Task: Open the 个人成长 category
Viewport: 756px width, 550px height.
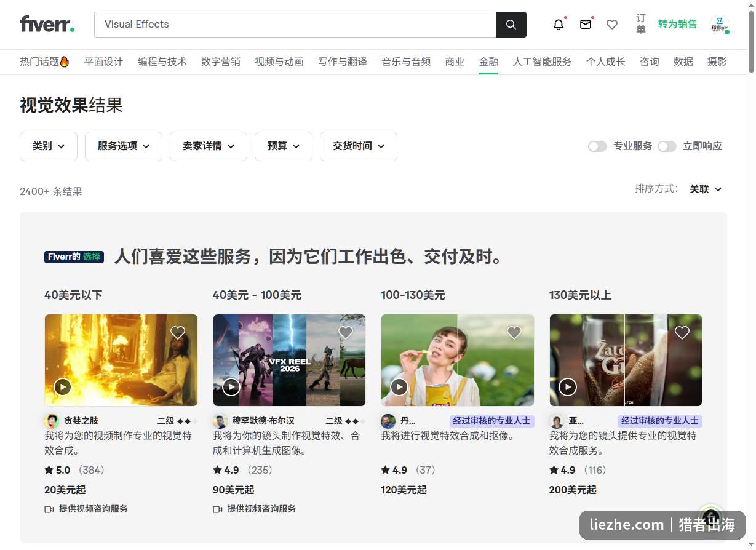Action: (606, 62)
